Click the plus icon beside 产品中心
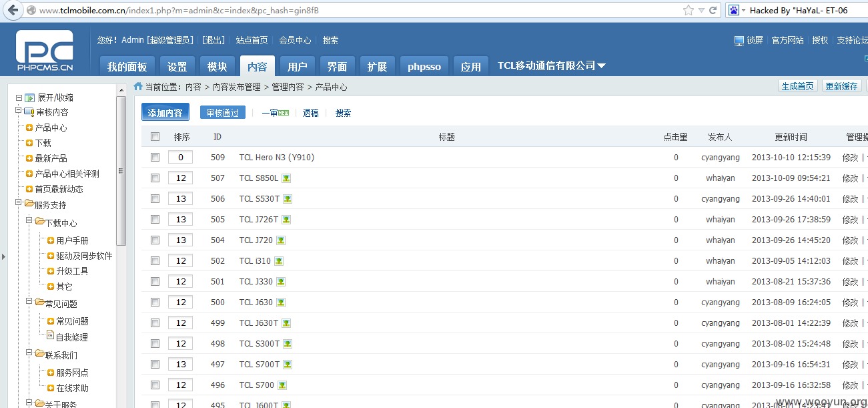868x408 pixels. pos(29,128)
